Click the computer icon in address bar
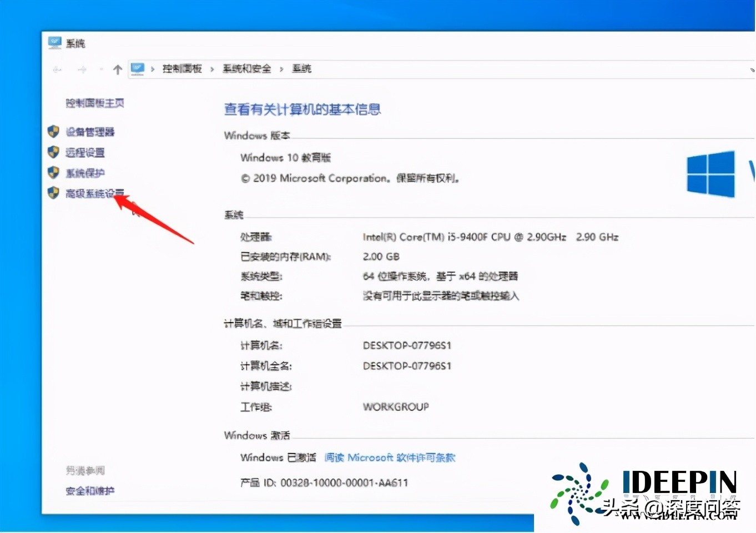Screen dimensions: 756x533 [x=137, y=69]
